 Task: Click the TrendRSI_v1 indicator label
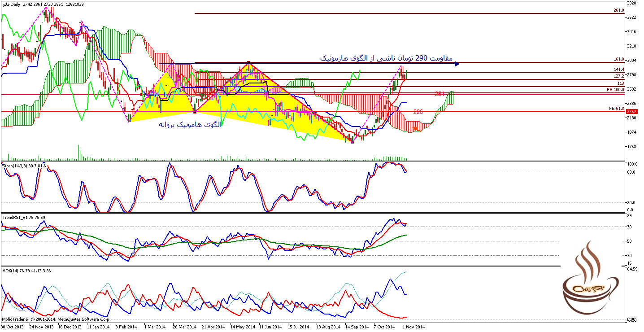click(23, 217)
